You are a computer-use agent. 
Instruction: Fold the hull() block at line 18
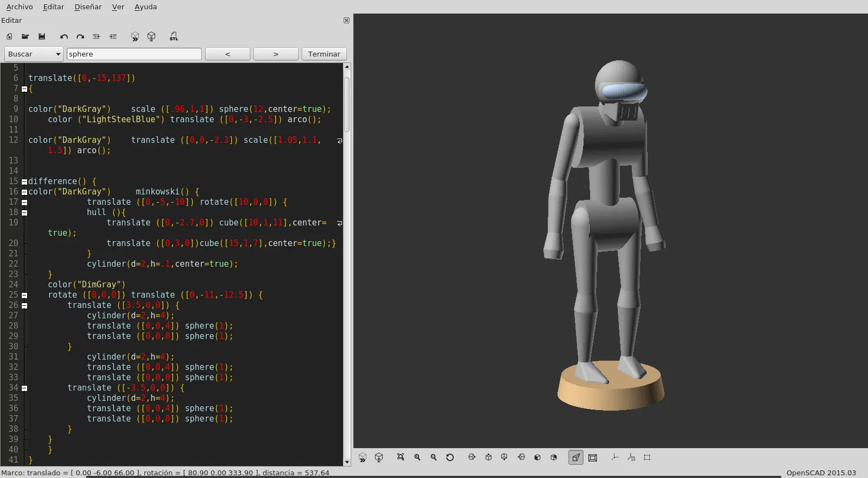point(24,213)
